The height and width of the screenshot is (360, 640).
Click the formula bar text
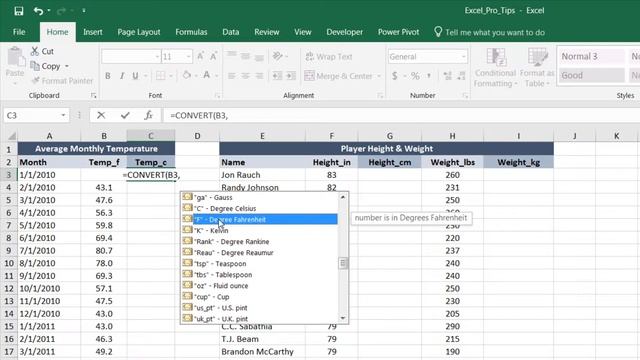point(199,116)
